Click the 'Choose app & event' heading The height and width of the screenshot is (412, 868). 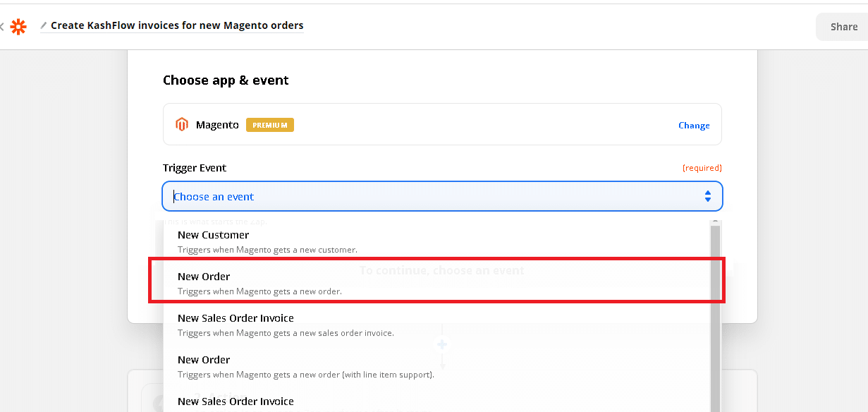point(226,80)
